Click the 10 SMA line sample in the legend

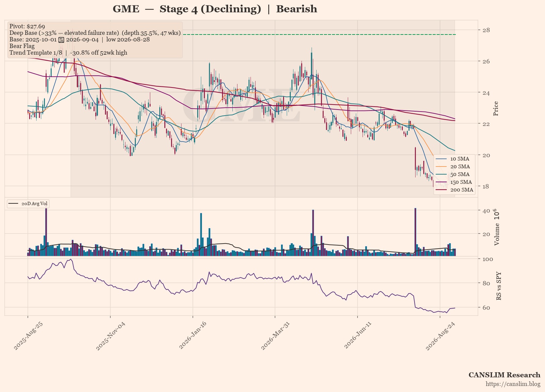coord(441,159)
